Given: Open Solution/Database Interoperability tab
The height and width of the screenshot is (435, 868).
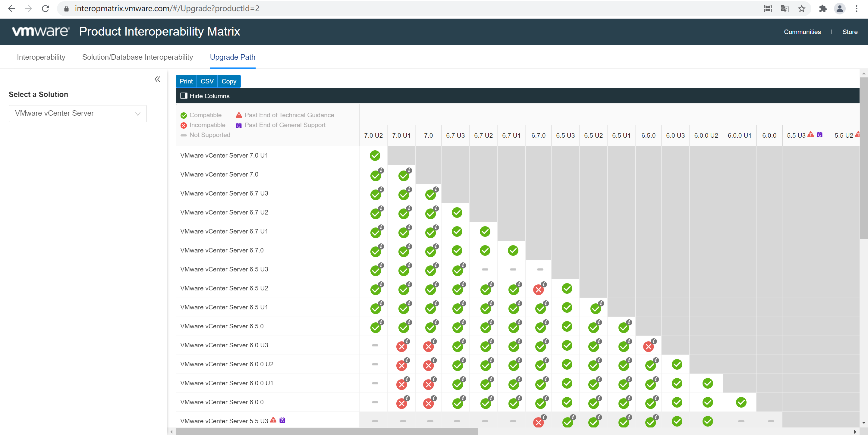Looking at the screenshot, I should 137,57.
